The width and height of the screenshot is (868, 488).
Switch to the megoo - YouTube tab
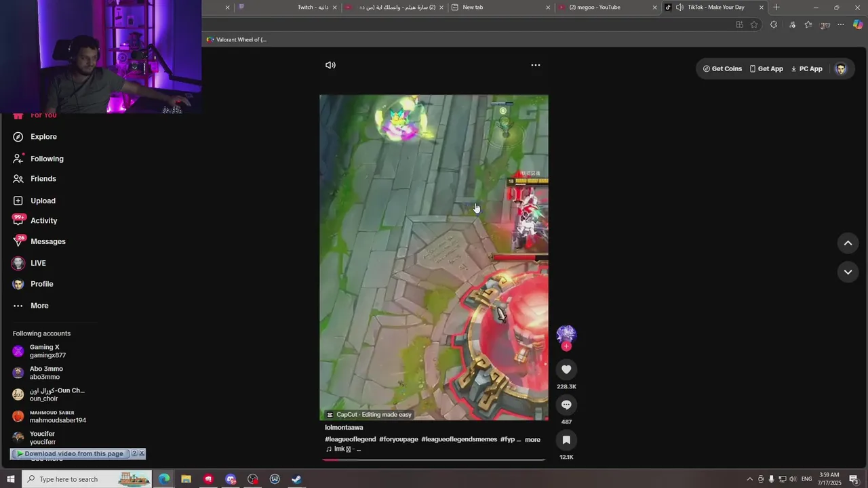(607, 7)
